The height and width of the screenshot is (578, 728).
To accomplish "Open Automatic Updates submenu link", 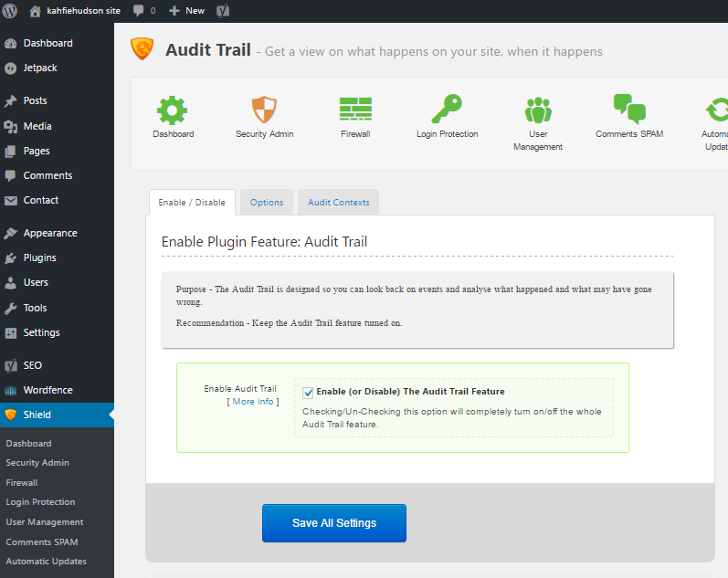I will click(x=46, y=562).
